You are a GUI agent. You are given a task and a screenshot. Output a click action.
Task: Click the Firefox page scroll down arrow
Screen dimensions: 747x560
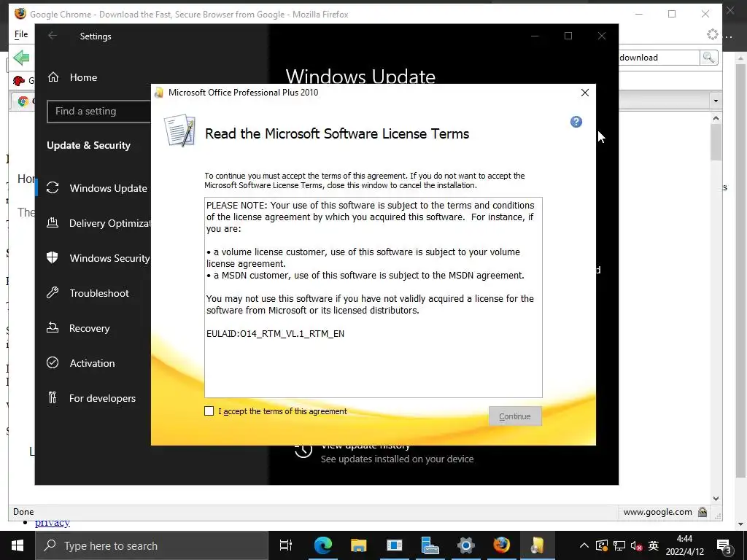tap(716, 499)
